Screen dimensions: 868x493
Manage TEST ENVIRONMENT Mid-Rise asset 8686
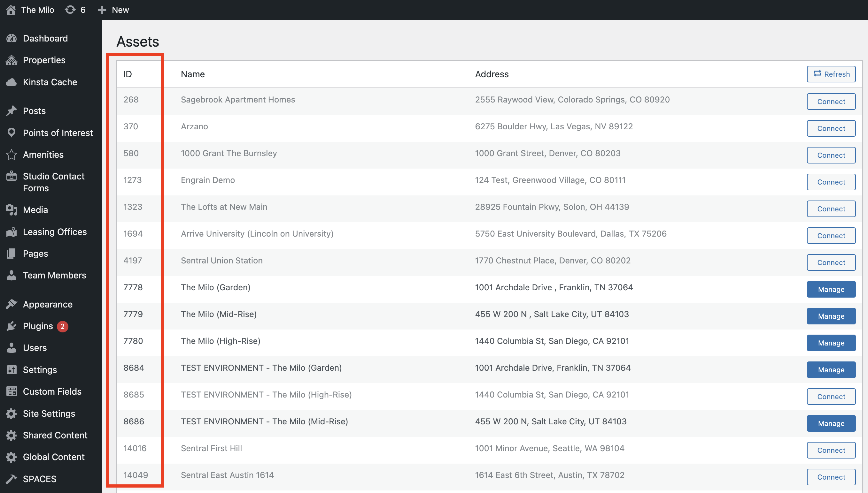pos(831,423)
